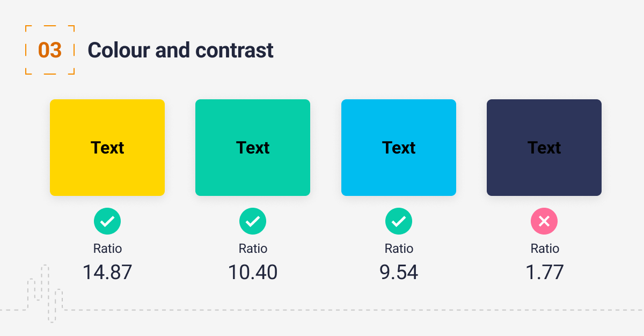
Task: Click the Text label on teal swatch
Action: coord(253,148)
